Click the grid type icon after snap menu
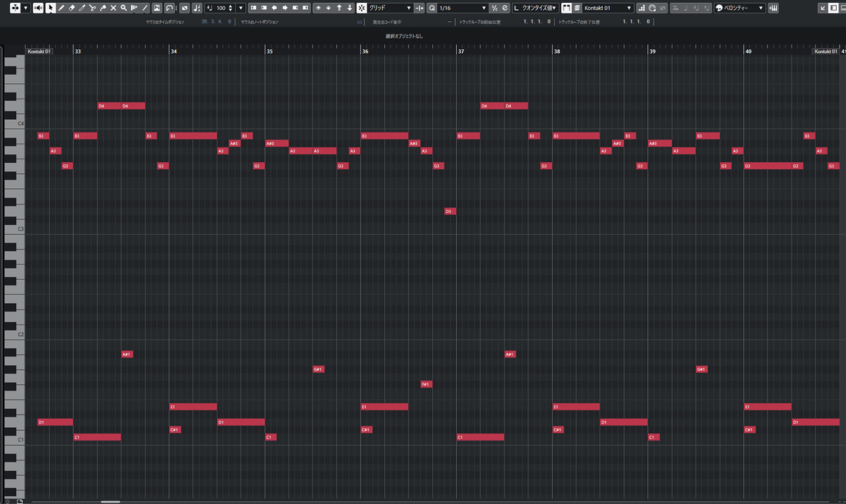This screenshot has width=846, height=504. 419,8
